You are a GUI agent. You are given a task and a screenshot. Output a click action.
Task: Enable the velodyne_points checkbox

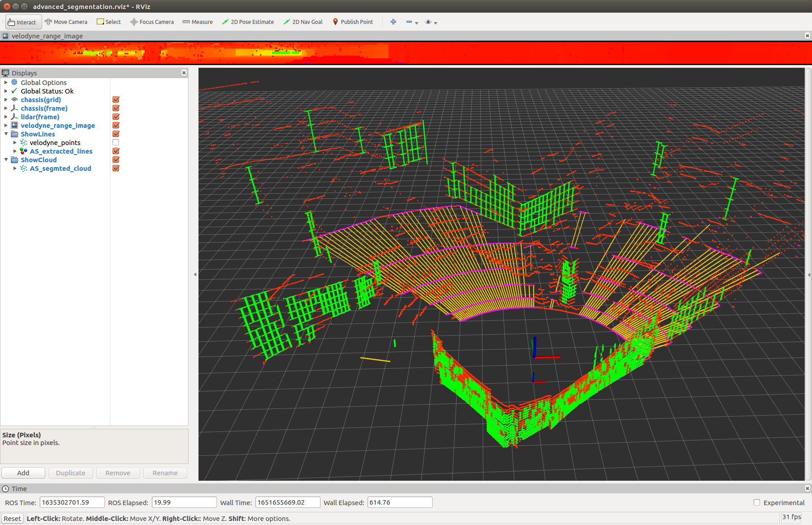pos(116,142)
